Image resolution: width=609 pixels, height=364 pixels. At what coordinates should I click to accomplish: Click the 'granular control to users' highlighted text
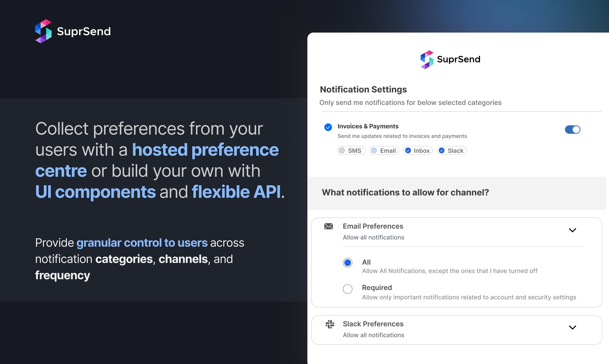point(142,243)
